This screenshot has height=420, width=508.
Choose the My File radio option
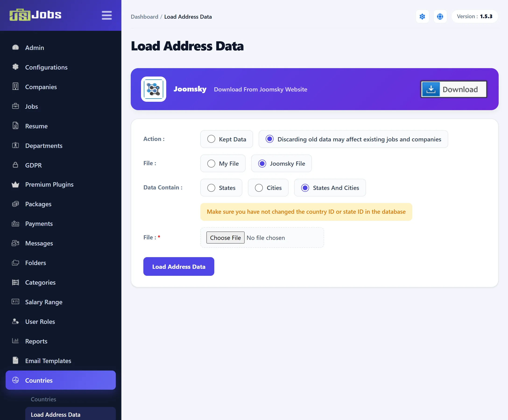[223, 163]
